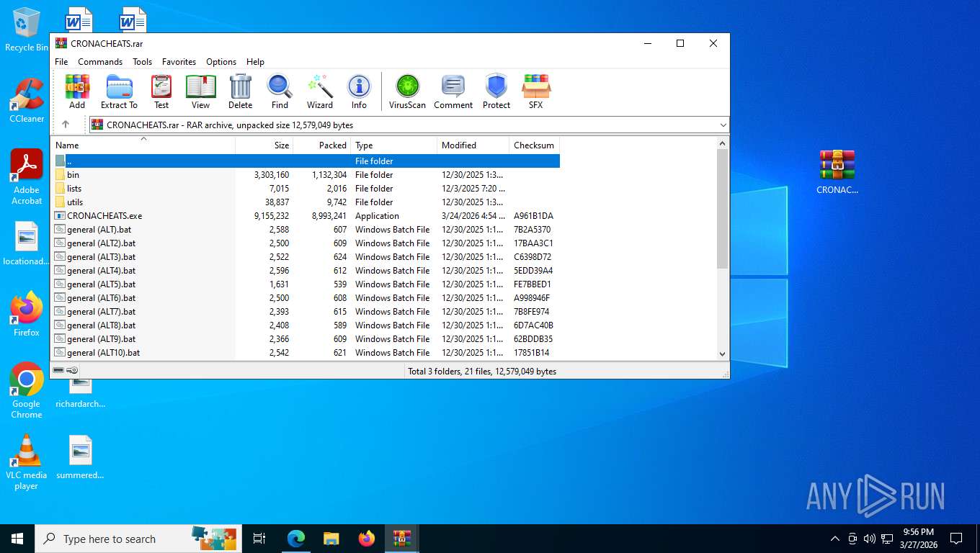
Task: Open Google Chrome desktop shortcut
Action: (x=27, y=390)
